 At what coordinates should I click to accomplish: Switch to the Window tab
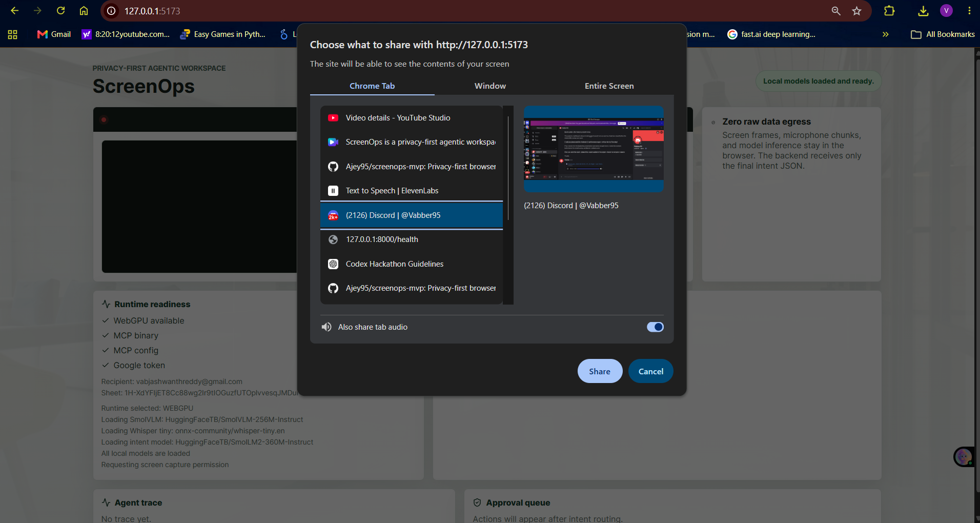[490, 86]
